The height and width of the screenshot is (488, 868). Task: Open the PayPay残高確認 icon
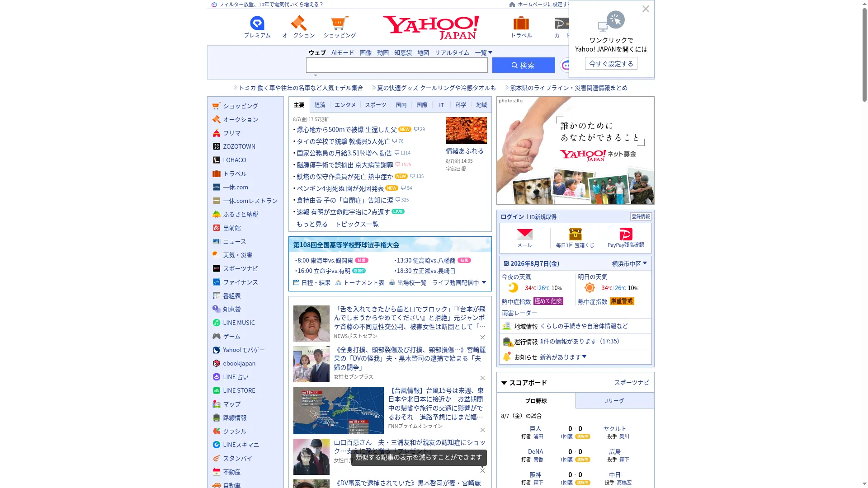tap(626, 234)
